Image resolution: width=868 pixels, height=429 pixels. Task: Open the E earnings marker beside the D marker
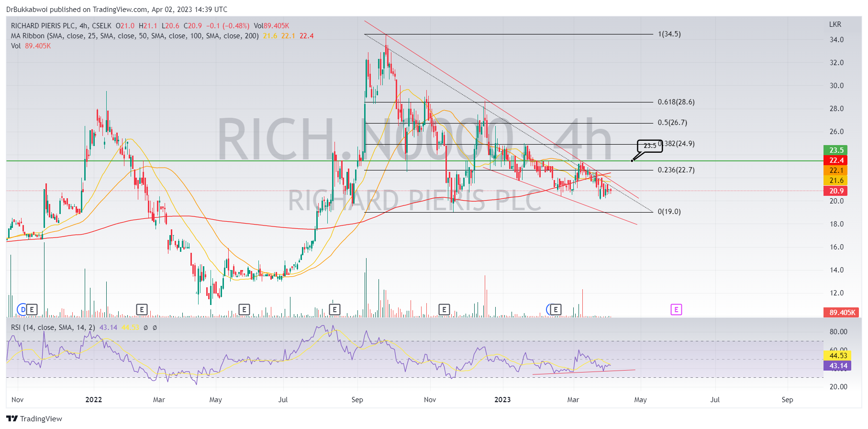click(32, 310)
